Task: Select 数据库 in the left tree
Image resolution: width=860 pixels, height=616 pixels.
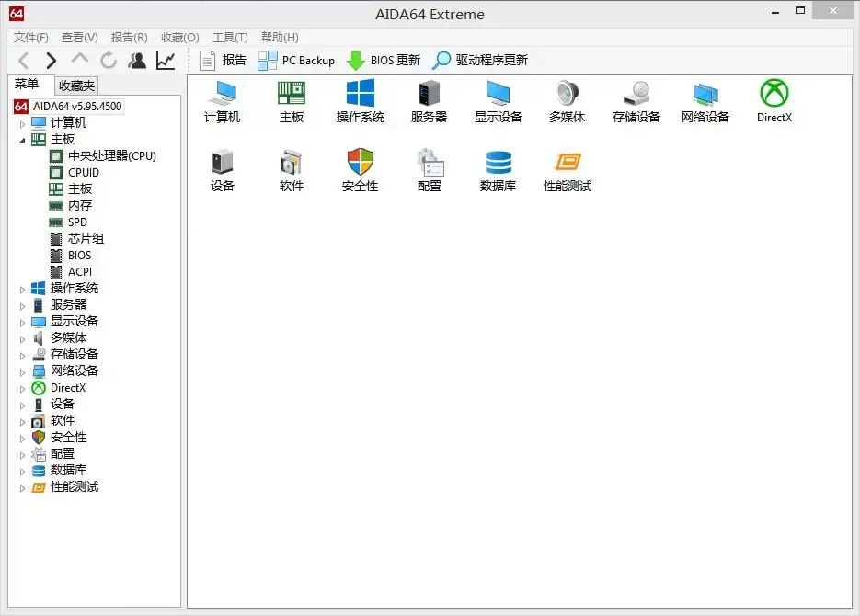Action: 59,470
